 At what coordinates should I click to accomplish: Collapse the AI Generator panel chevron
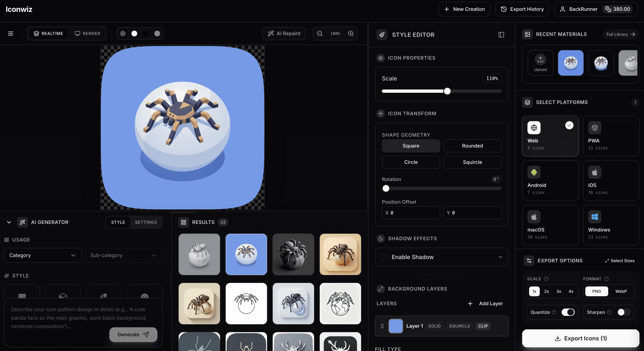point(9,222)
